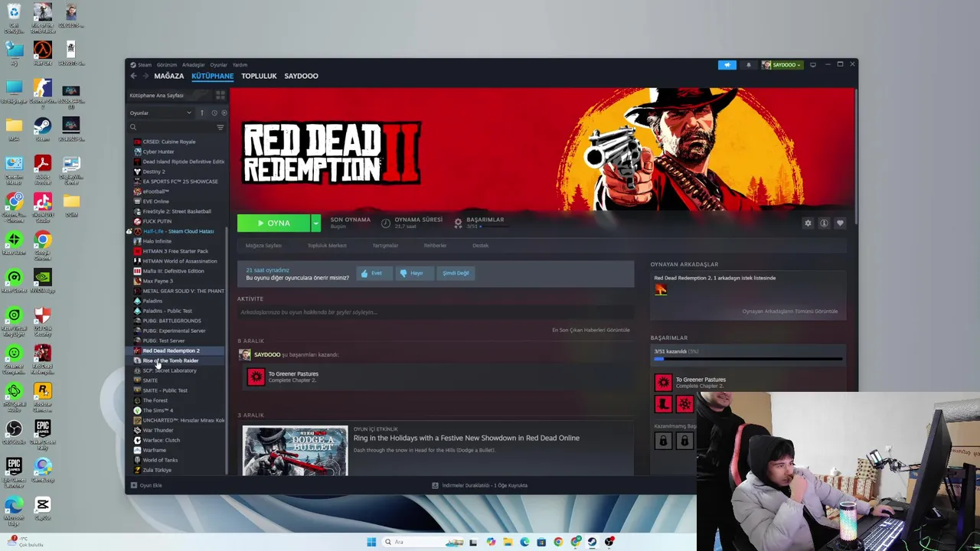Open the SAYDOOO account dropdown at top right
The height and width of the screenshot is (551, 980).
point(782,65)
